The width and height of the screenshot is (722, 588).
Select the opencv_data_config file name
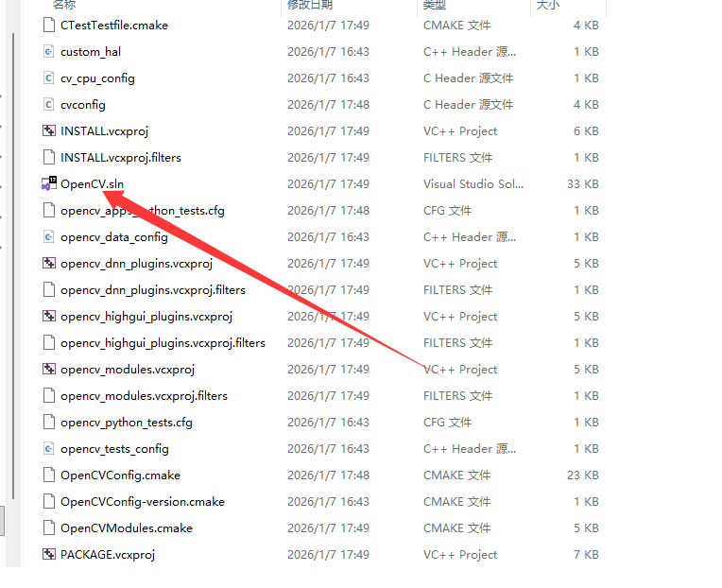114,237
